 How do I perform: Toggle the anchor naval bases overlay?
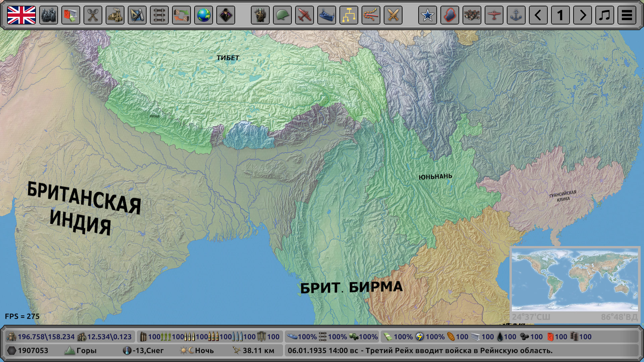click(516, 15)
